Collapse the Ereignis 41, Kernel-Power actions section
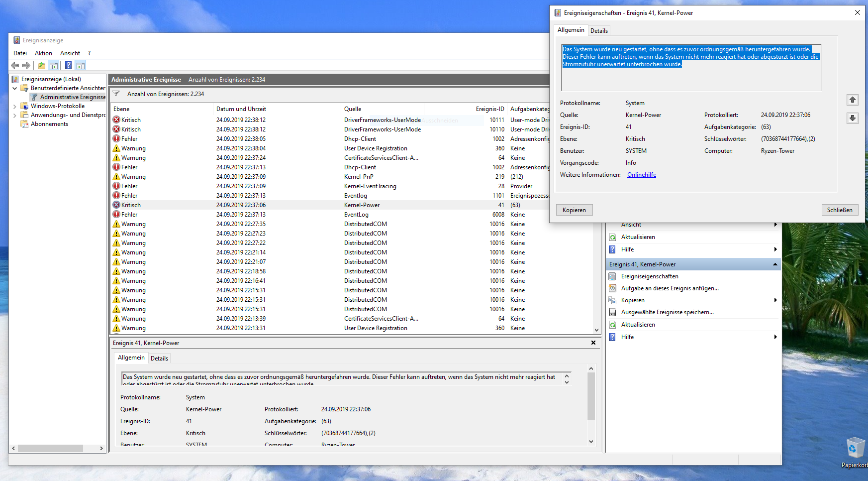Screen dimensions: 868x481 (775, 264)
